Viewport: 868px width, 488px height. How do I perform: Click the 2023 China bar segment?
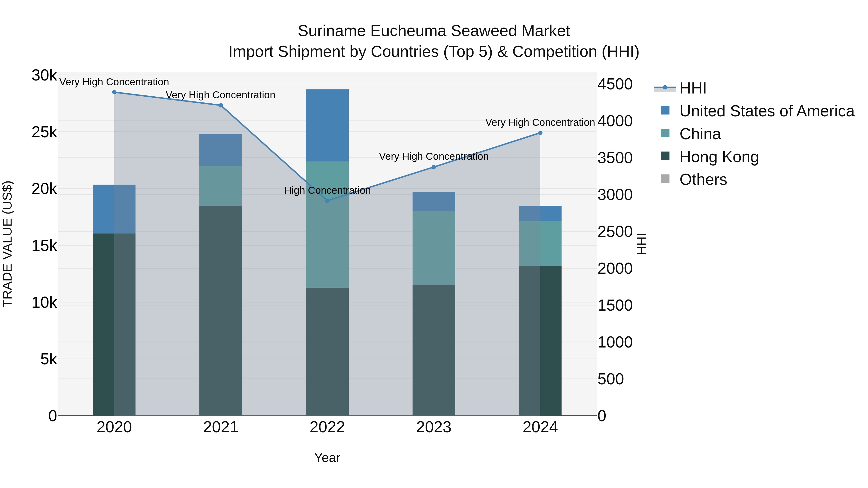tap(434, 248)
